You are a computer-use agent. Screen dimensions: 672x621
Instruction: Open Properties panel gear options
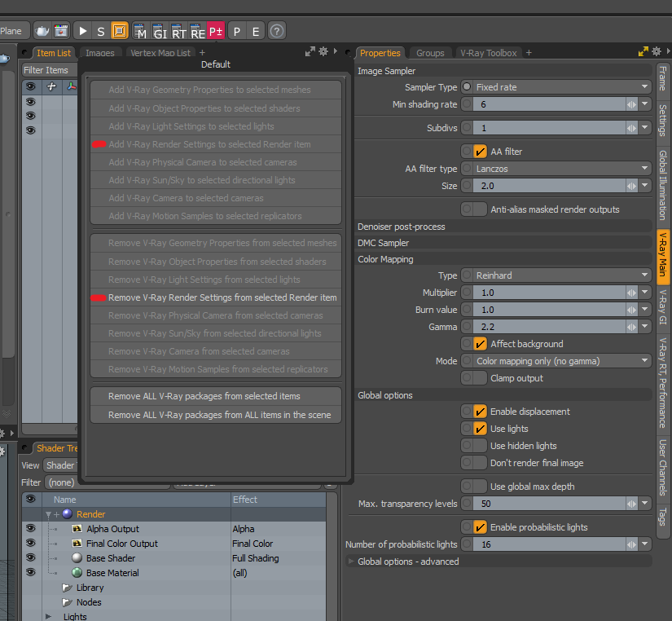point(657,51)
